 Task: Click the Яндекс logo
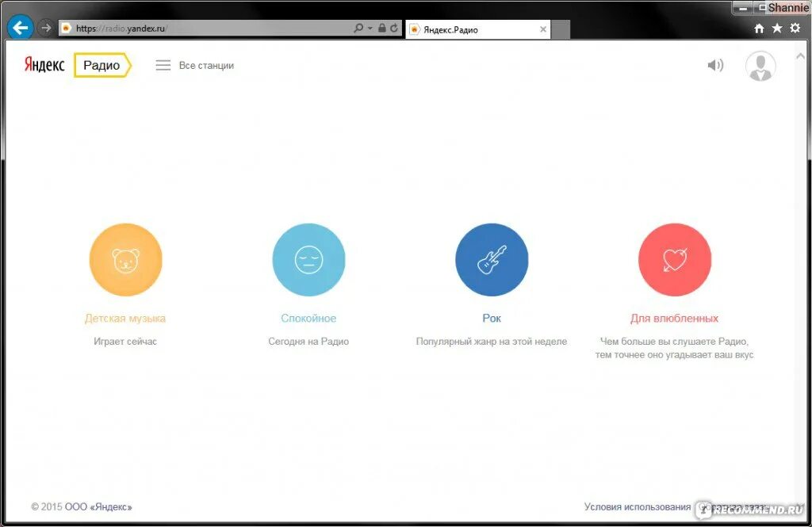[x=44, y=65]
